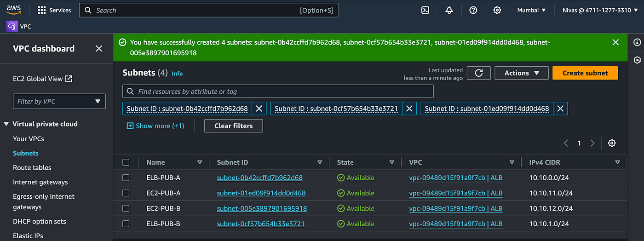This screenshot has width=644, height=241.
Task: Open Your VPCs in sidebar
Action: click(29, 138)
